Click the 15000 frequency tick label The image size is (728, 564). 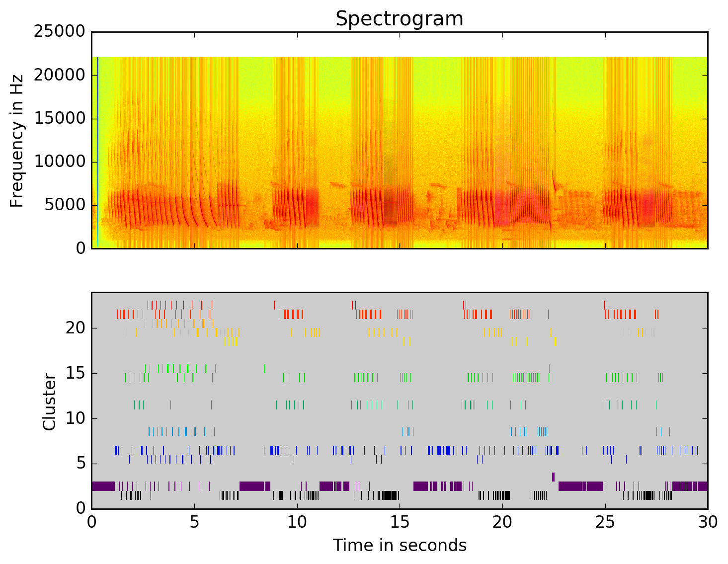(x=59, y=119)
